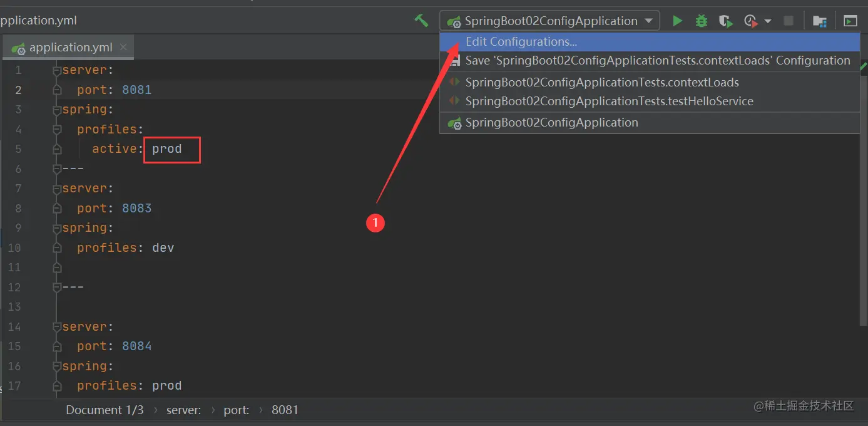This screenshot has width=868, height=426.
Task: Start debugging with the green bug icon
Action: click(702, 21)
